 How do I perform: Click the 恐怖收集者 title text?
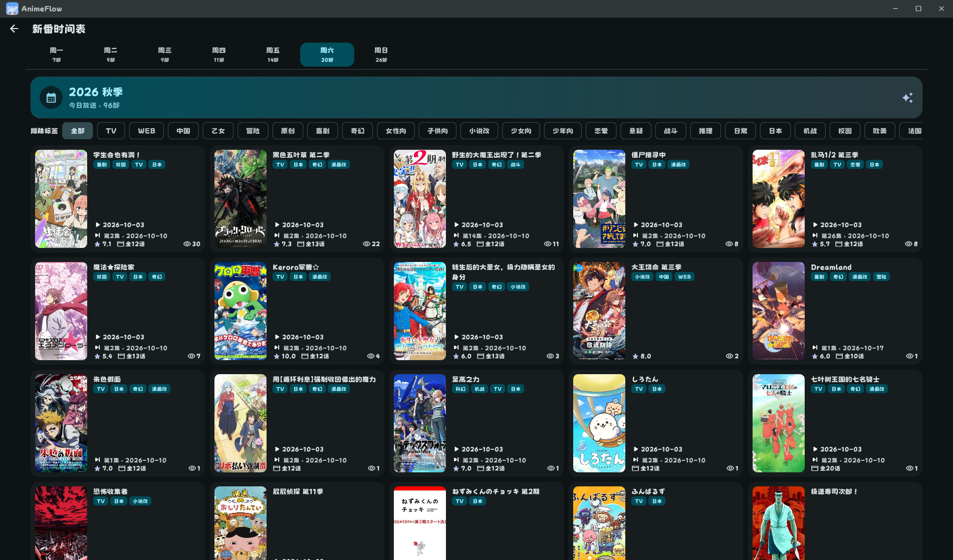[110, 491]
